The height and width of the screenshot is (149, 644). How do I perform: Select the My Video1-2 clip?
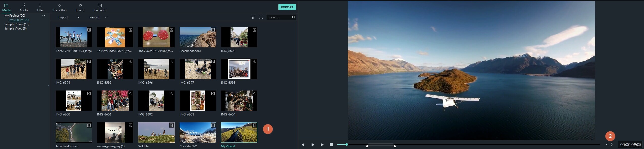tap(198, 132)
